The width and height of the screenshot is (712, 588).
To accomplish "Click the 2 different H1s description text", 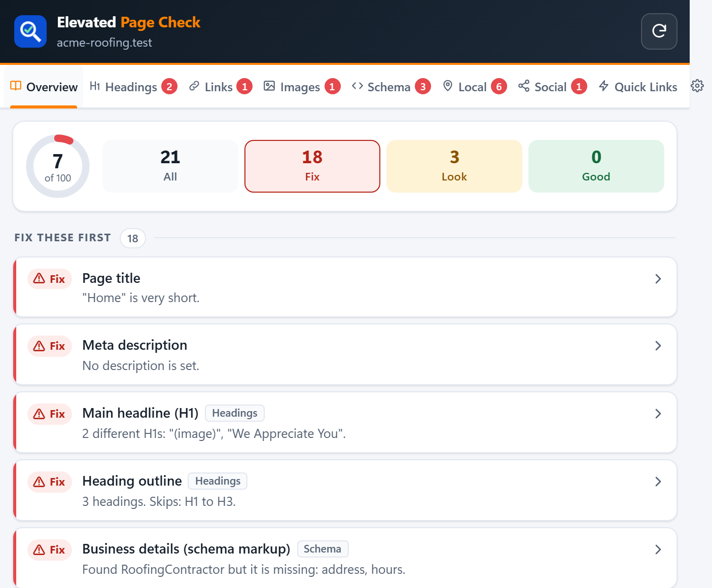I will (x=214, y=433).
